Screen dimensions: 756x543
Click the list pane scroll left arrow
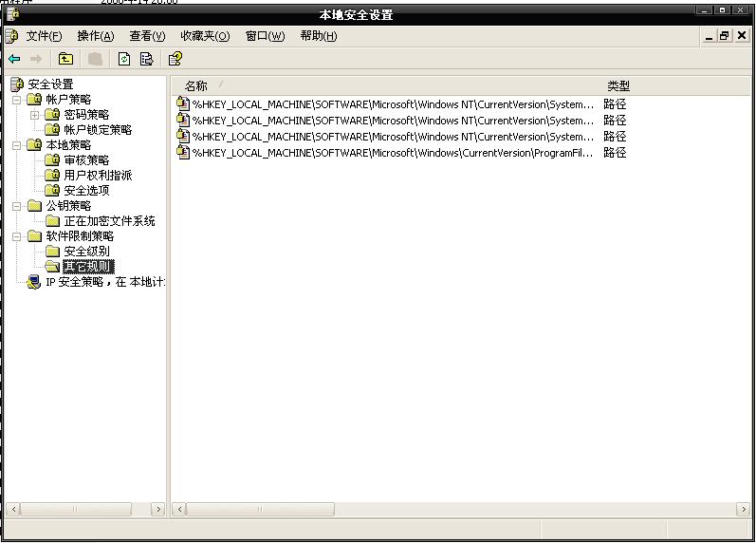pos(179,509)
